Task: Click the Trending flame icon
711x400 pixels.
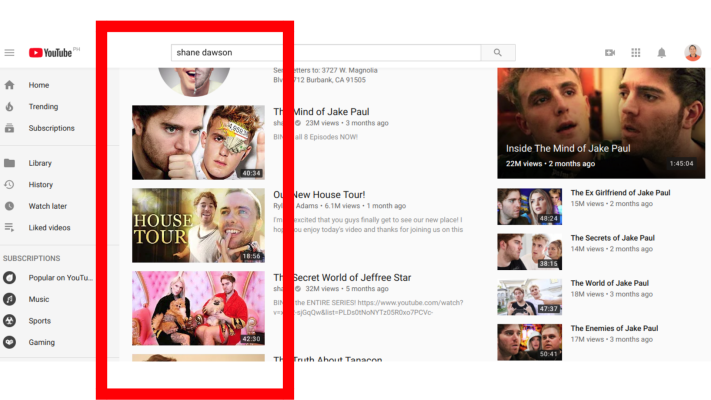Action: coord(9,107)
